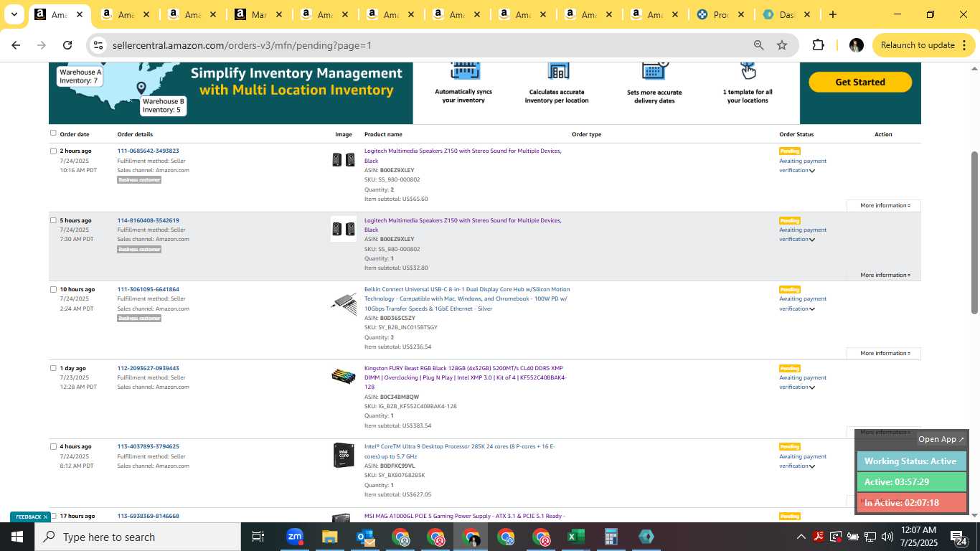Viewport: 980px width, 551px height.
Task: Expand payment verification for order 112-2093627-0939443
Action: point(812,387)
